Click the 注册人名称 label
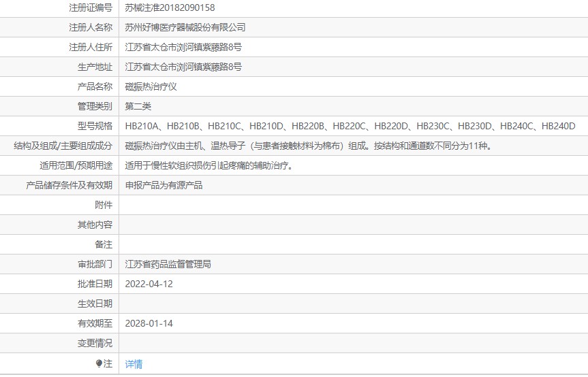 (x=91, y=27)
